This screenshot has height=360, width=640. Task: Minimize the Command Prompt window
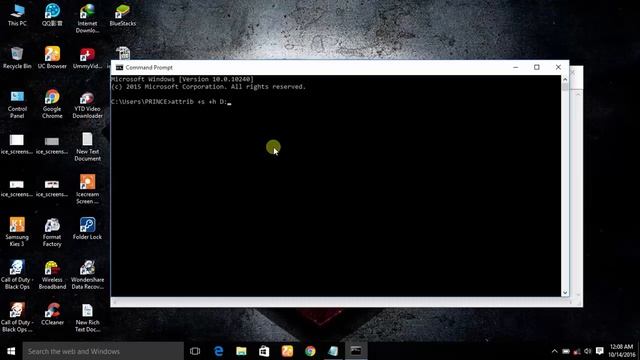(x=516, y=67)
